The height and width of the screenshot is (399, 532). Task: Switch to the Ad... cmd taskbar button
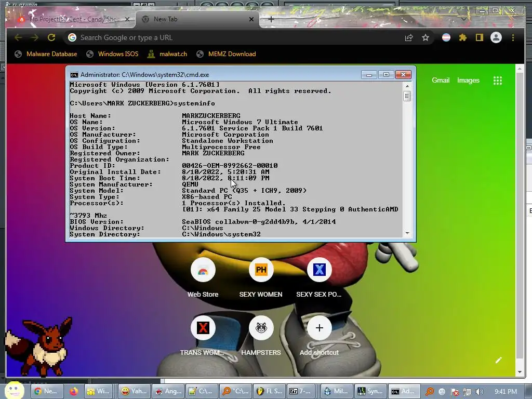(404, 391)
